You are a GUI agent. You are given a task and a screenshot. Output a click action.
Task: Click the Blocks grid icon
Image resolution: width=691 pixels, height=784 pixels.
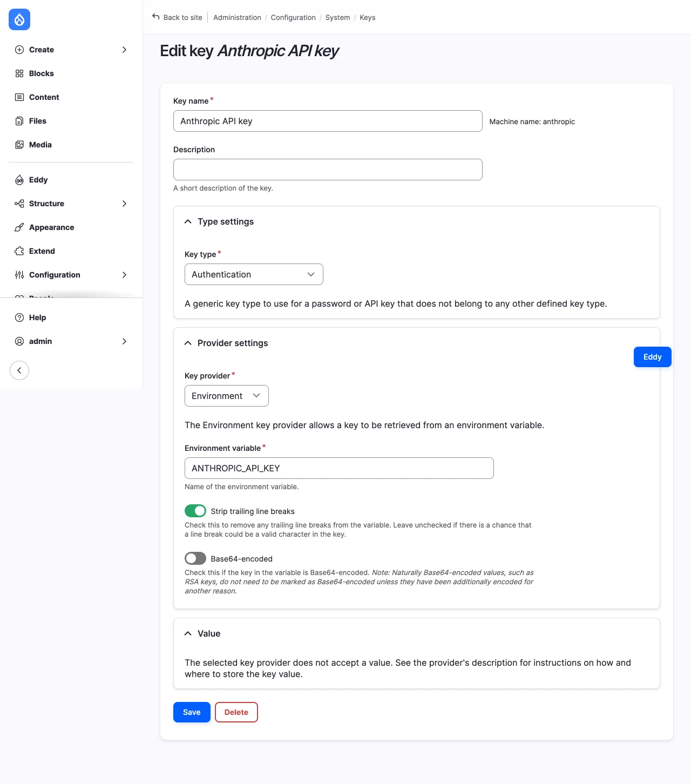19,73
